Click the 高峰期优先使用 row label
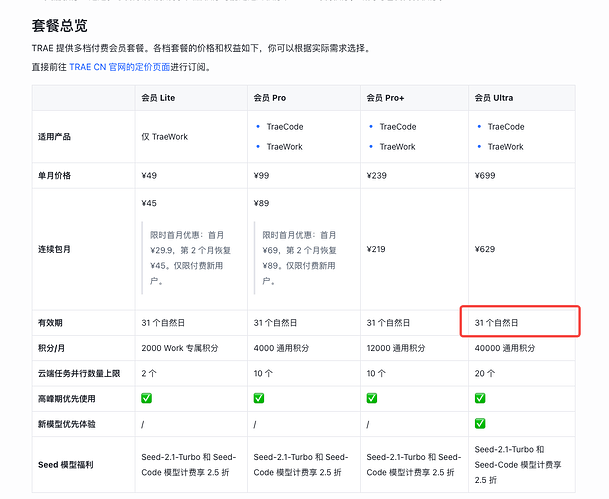Viewport: 609px width, 499px height. click(x=66, y=399)
